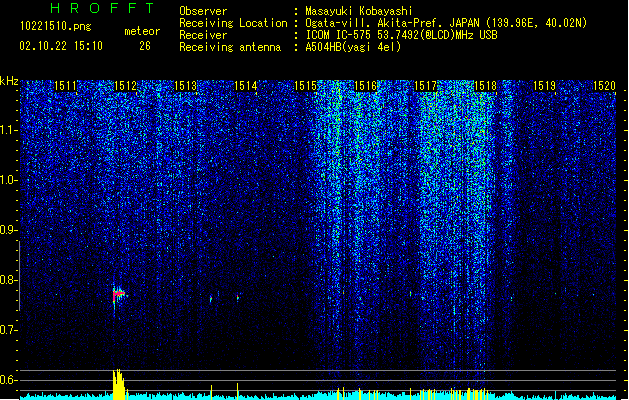Click the 1516 time marker
Viewport: 629px width, 400px height.
[x=365, y=86]
